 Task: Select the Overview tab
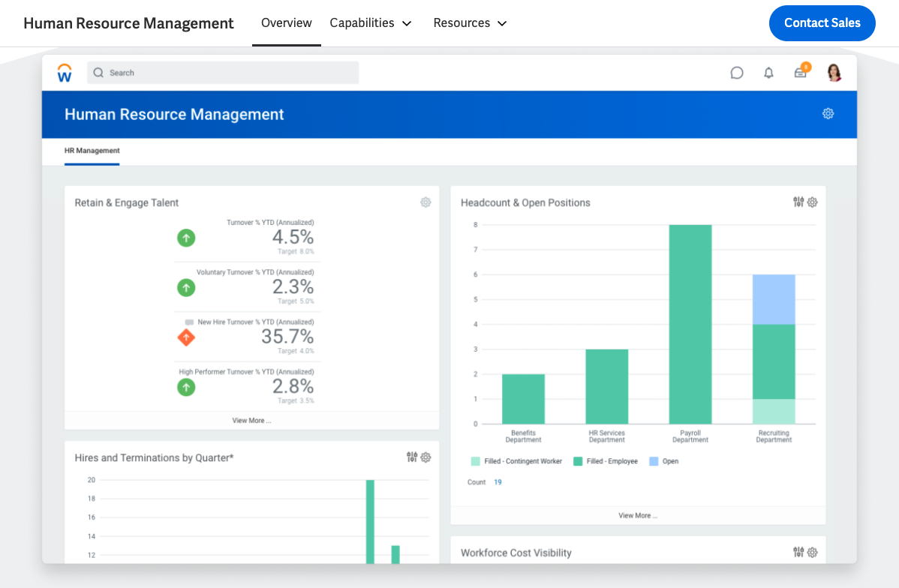[286, 23]
